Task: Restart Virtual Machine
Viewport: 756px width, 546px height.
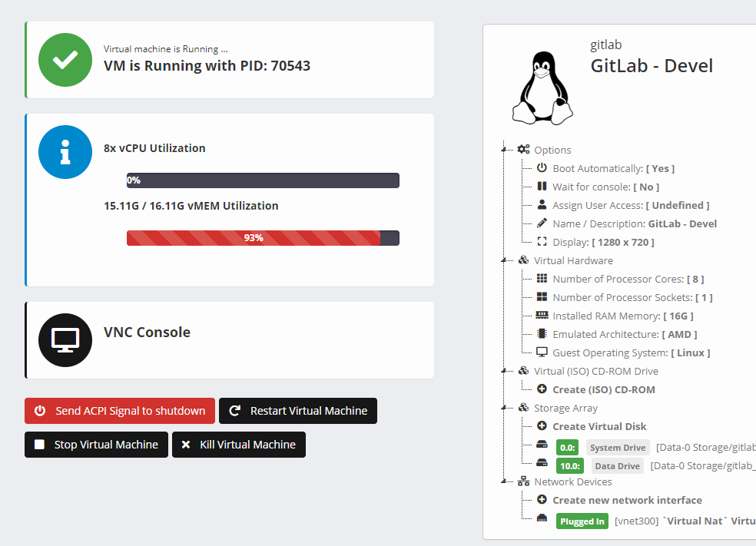Action: pyautogui.click(x=298, y=411)
